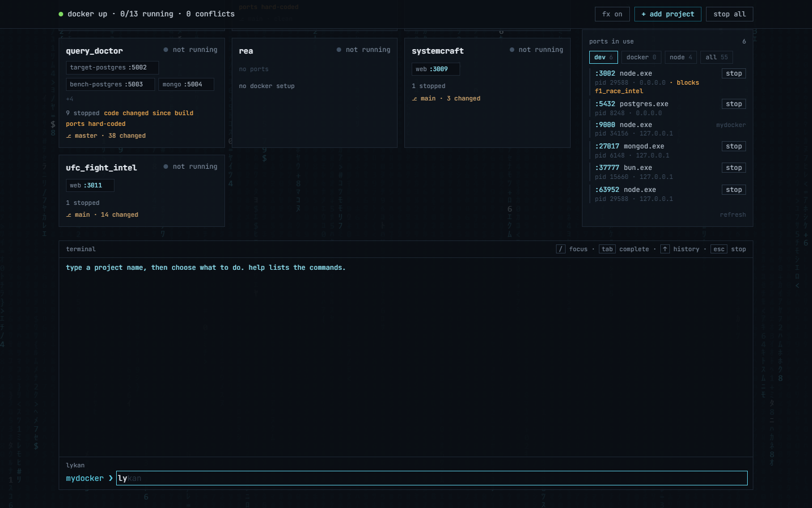812x508 pixels.
Task: Open the query_doctor project title
Action: [94, 51]
